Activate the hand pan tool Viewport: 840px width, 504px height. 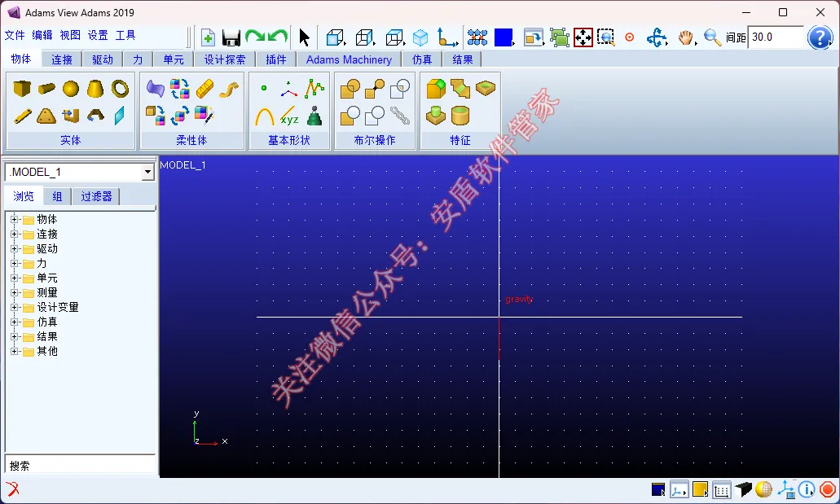[x=685, y=37]
